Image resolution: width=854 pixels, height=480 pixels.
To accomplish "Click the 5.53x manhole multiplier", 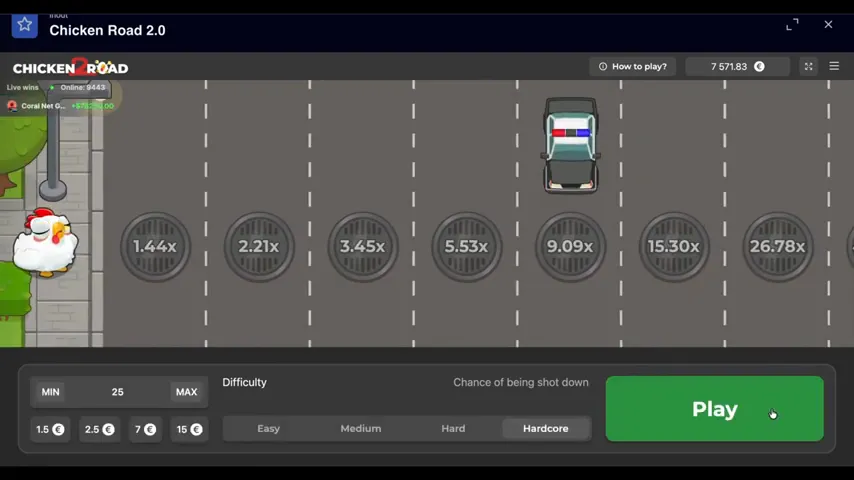I will click(x=467, y=246).
